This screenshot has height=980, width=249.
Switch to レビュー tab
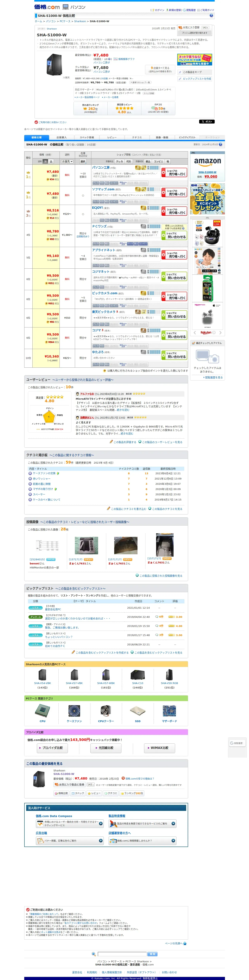pos(112,137)
